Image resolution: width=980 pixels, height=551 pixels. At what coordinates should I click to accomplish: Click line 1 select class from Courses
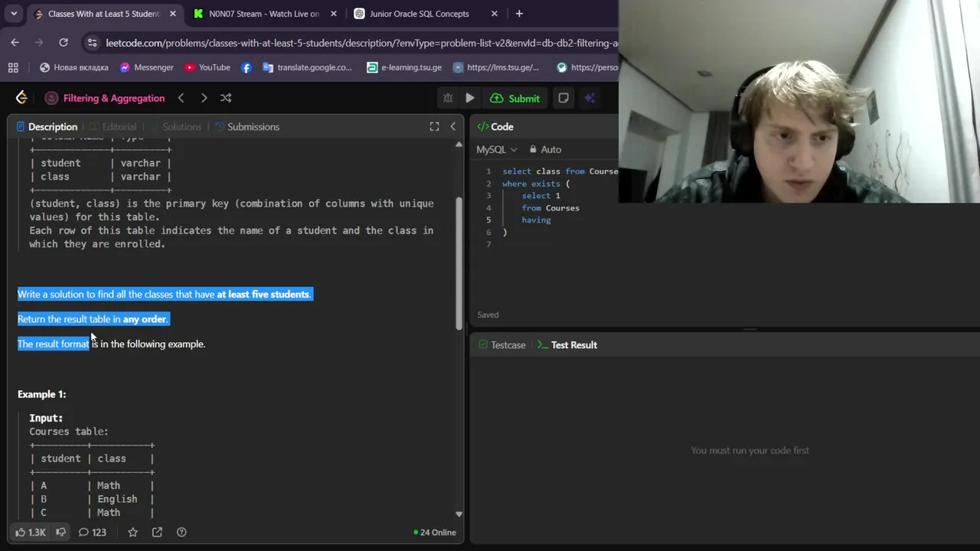click(560, 171)
